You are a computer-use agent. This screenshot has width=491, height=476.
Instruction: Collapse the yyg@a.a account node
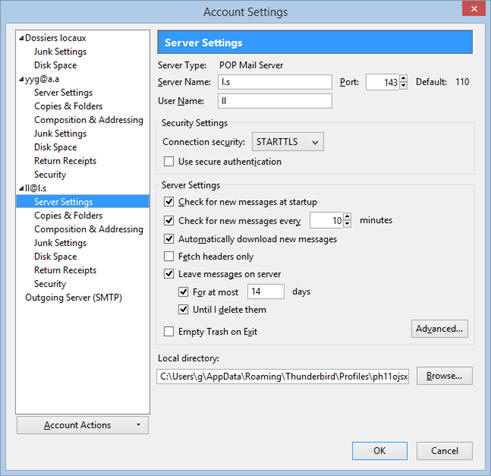pos(21,79)
